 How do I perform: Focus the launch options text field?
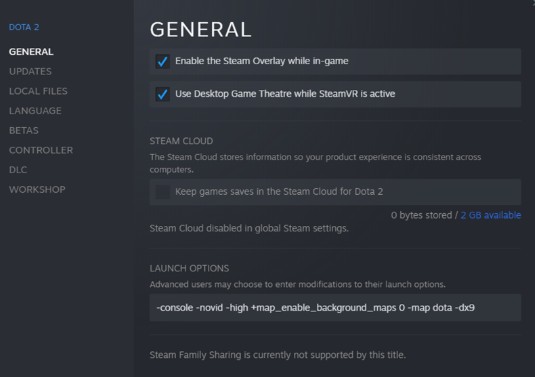(x=335, y=308)
